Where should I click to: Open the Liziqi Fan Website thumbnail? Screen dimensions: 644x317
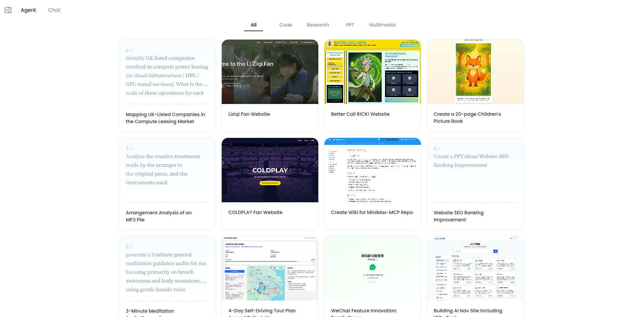(x=270, y=72)
